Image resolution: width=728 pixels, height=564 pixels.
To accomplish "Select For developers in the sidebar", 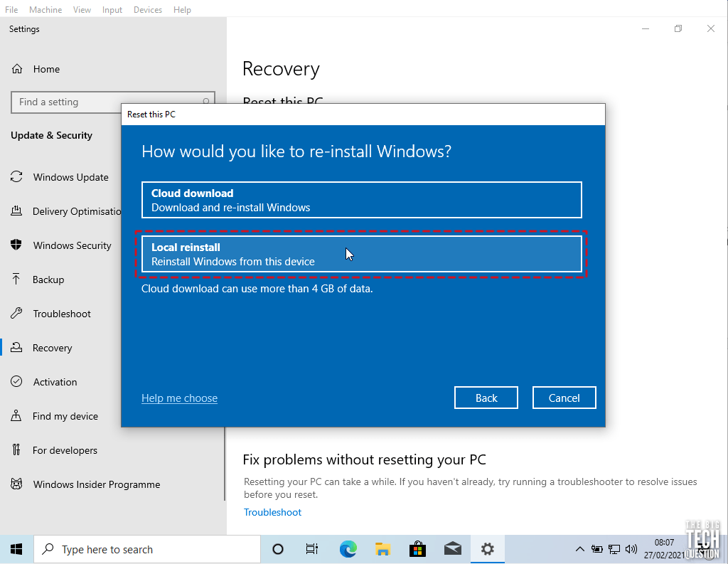I will click(x=65, y=450).
